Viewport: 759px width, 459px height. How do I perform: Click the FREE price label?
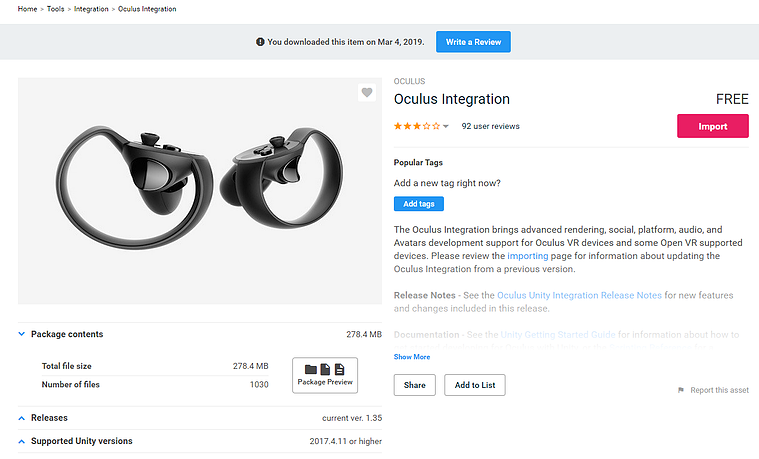click(732, 99)
